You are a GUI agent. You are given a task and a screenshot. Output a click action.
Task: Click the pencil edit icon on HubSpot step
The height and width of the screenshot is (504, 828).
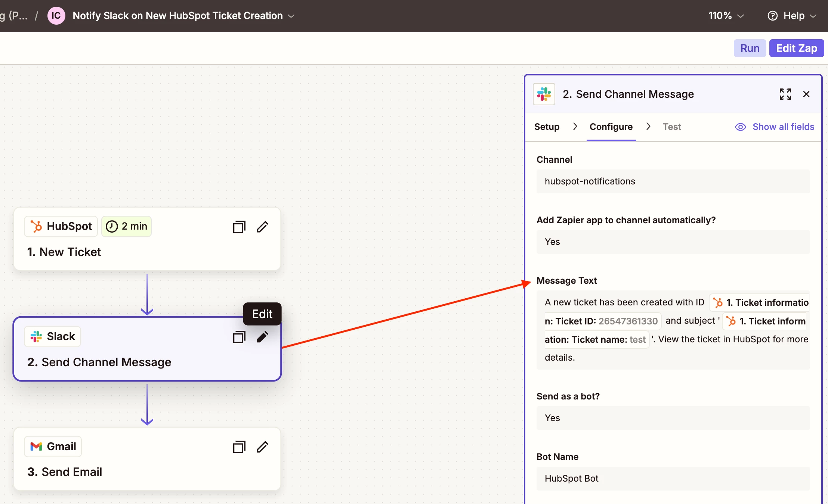tap(262, 227)
